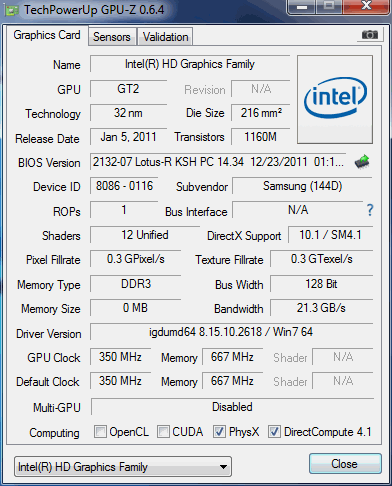Uncheck the DirectCompute 4.1 checkbox

click(x=274, y=432)
